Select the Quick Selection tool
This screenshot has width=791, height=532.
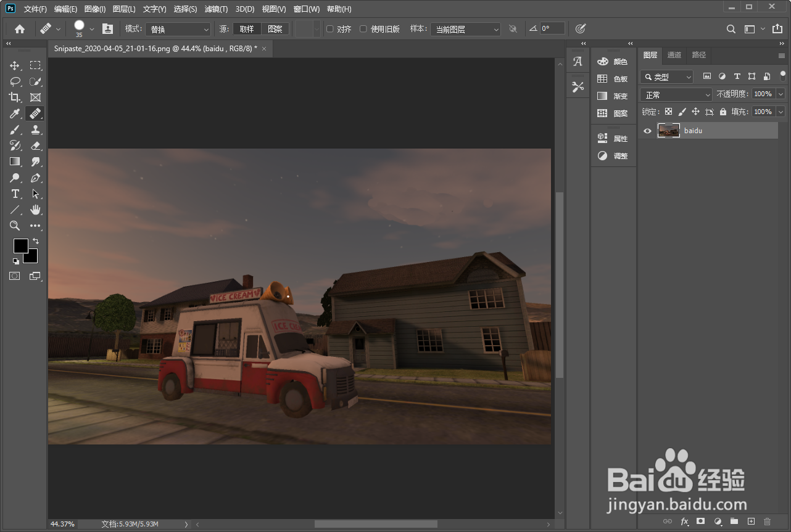(36, 81)
